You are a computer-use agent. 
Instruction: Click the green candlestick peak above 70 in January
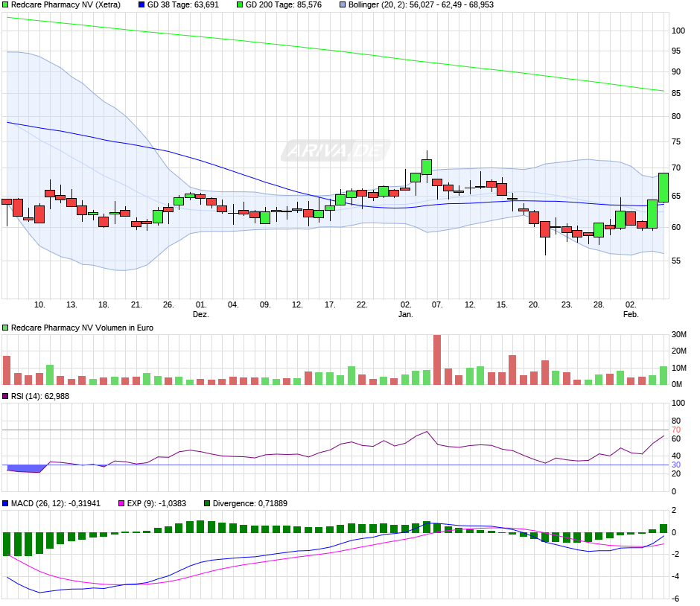pyautogui.click(x=427, y=167)
